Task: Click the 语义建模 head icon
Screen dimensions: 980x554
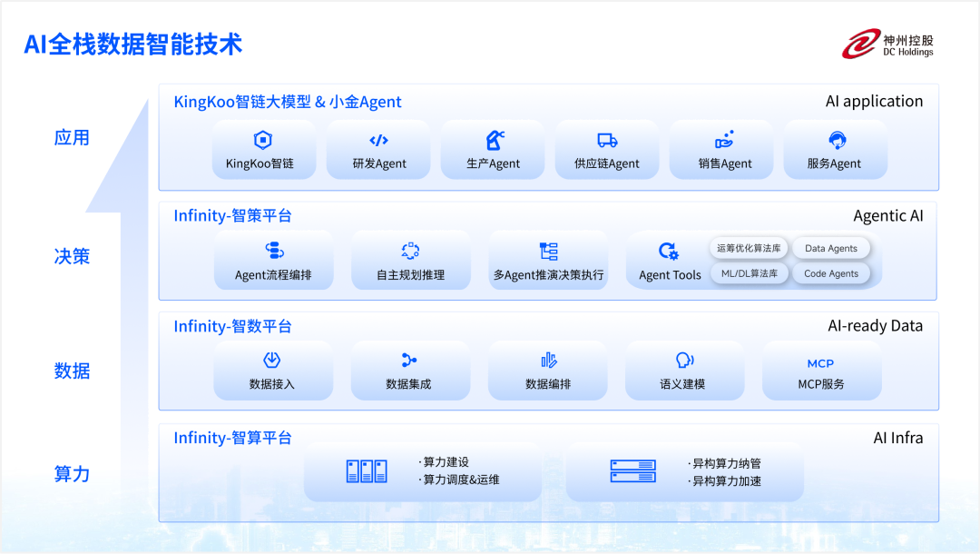Action: 684,361
